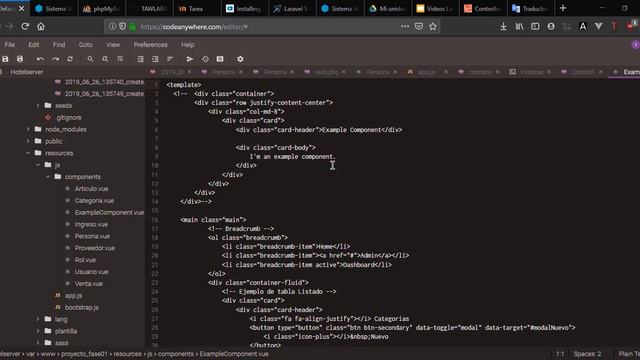This screenshot has height=360, width=640.
Task: Click the Editor Settings gear icon
Action: [x=240, y=59]
